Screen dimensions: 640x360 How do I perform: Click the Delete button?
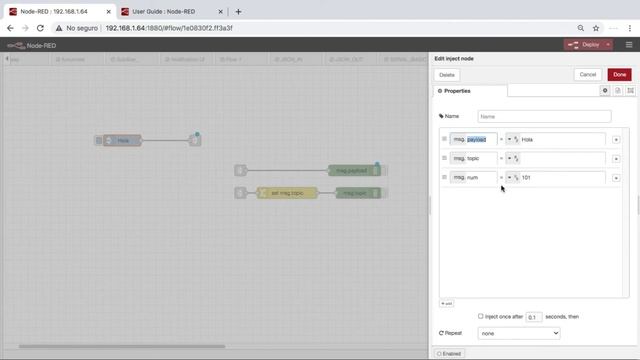pos(447,75)
